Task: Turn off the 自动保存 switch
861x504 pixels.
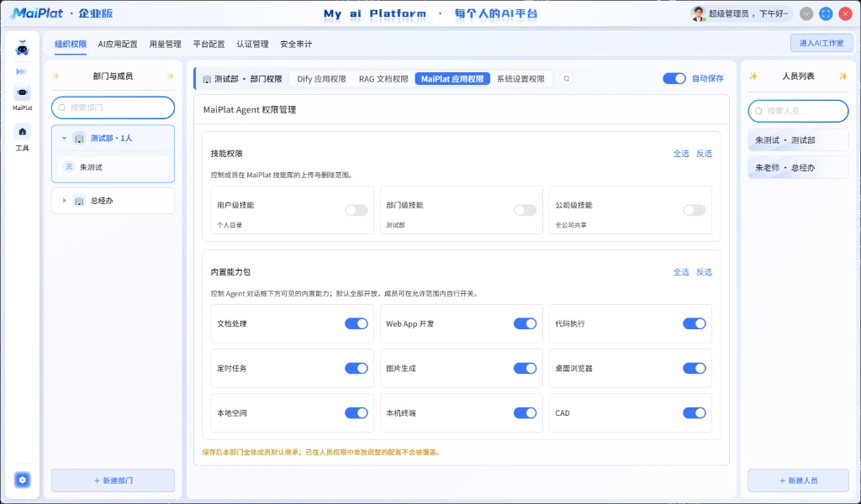Action: pos(674,78)
